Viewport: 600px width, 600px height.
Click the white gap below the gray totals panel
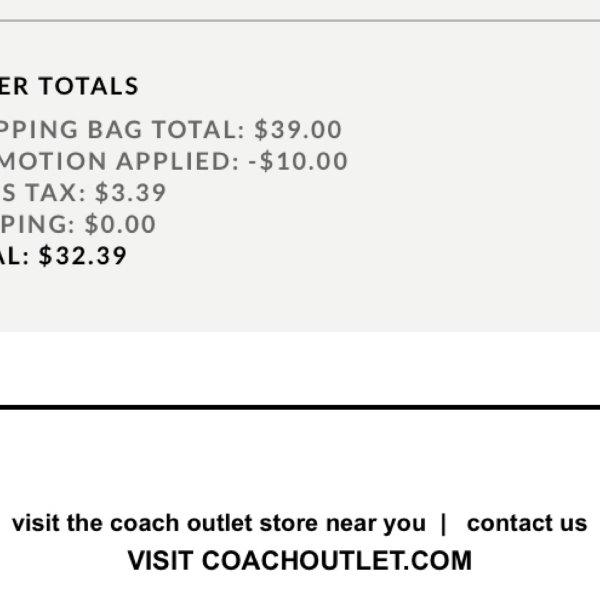coord(300,368)
